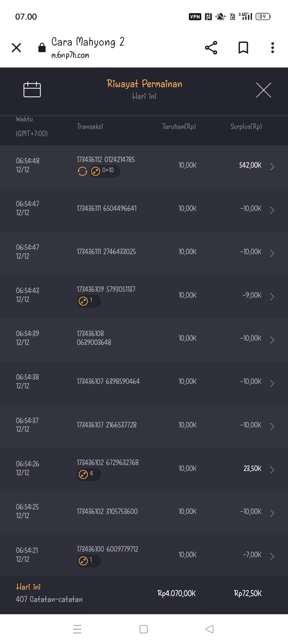Image resolution: width=288 pixels, height=644 pixels.
Task: Tap the share icon in browser bar
Action: pos(211,48)
